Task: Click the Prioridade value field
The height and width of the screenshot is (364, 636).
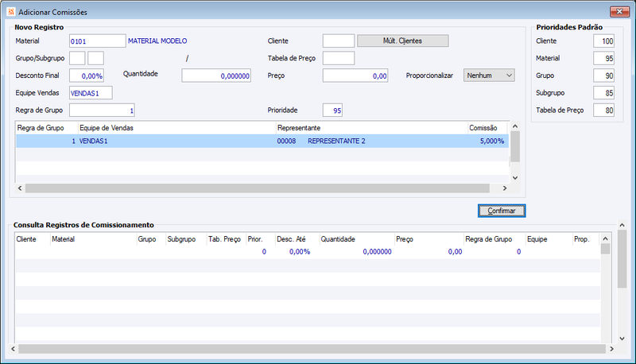Action: point(332,110)
